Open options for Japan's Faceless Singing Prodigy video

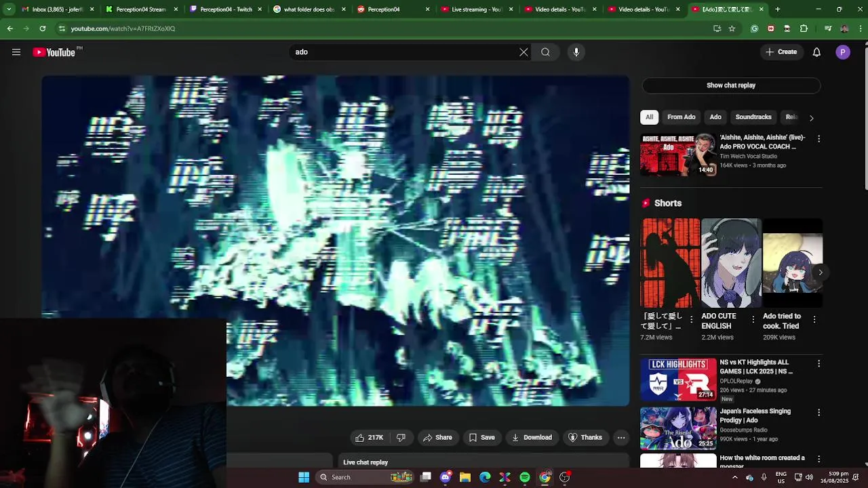(x=818, y=413)
